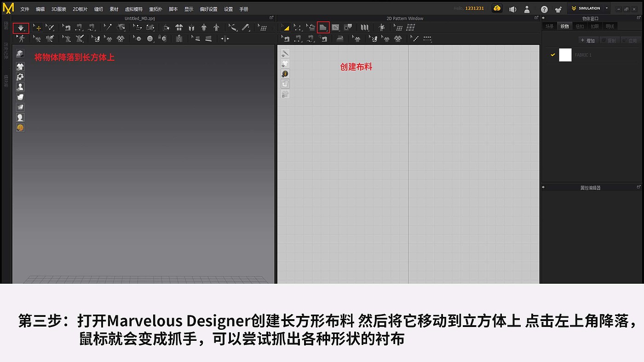Open the 偏好设置 menu
Viewport: 644px width, 362px height.
click(208, 9)
